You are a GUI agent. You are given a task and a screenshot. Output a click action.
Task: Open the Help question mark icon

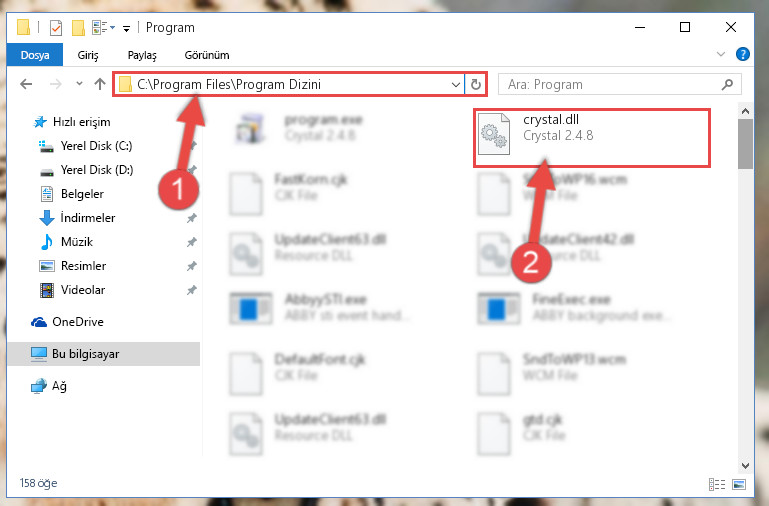click(x=743, y=54)
